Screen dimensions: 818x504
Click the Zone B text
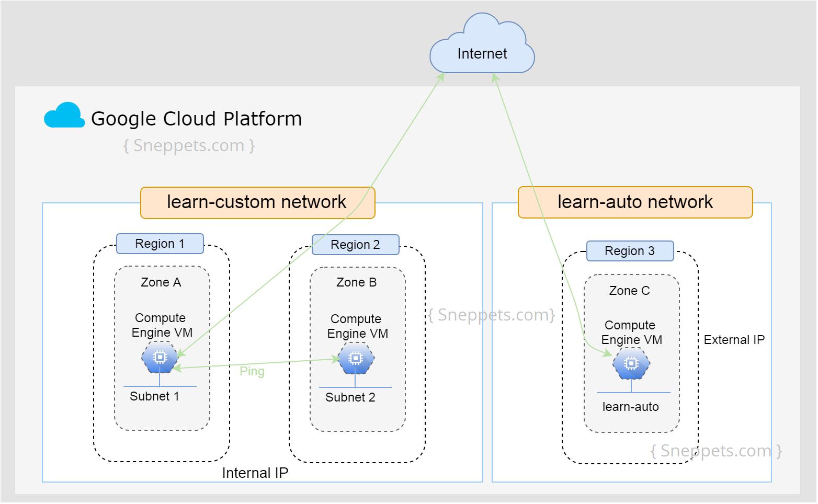click(x=357, y=282)
